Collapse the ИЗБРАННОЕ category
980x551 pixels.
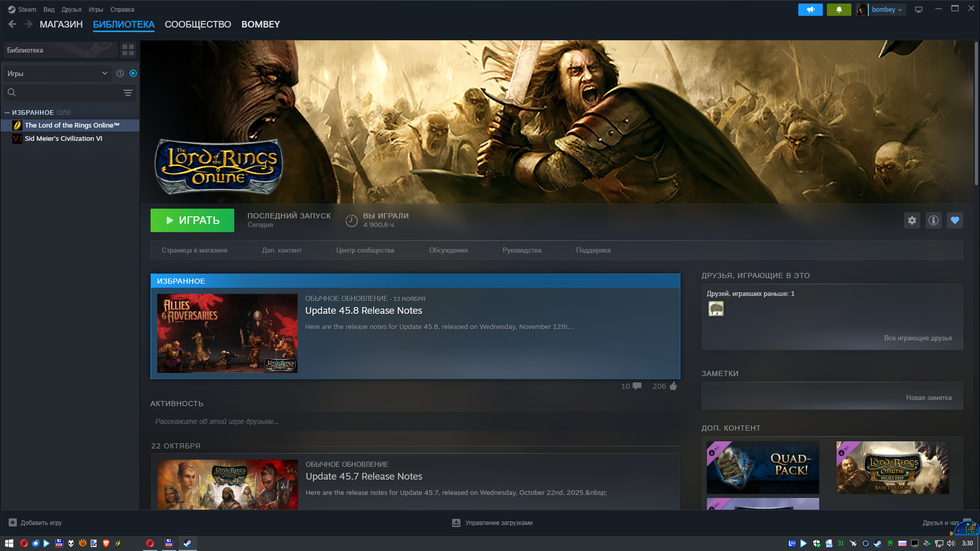7,112
